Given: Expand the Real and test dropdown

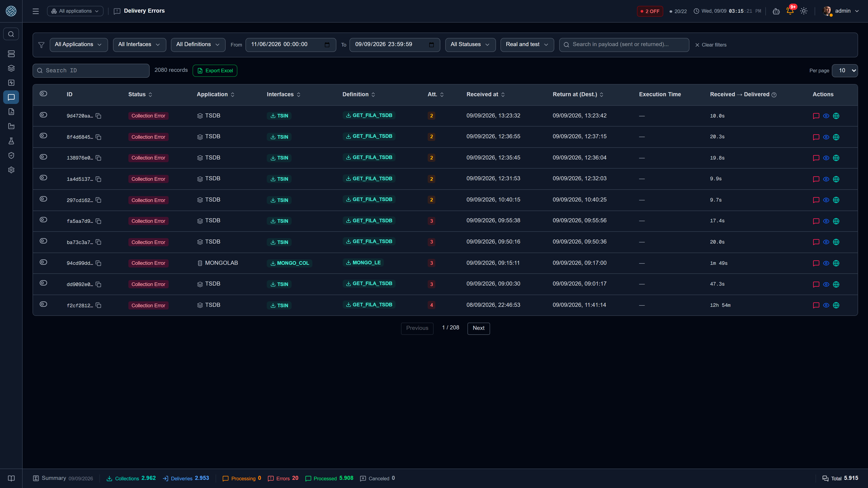Looking at the screenshot, I should point(527,45).
